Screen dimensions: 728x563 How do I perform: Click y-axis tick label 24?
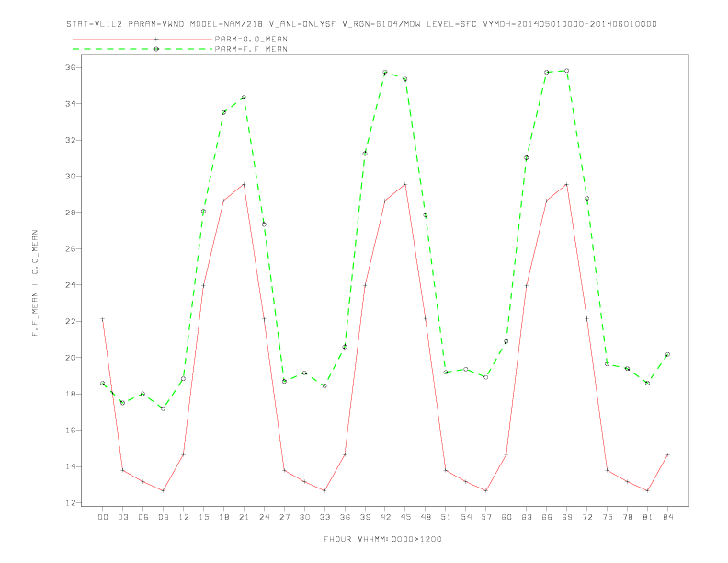click(x=71, y=285)
